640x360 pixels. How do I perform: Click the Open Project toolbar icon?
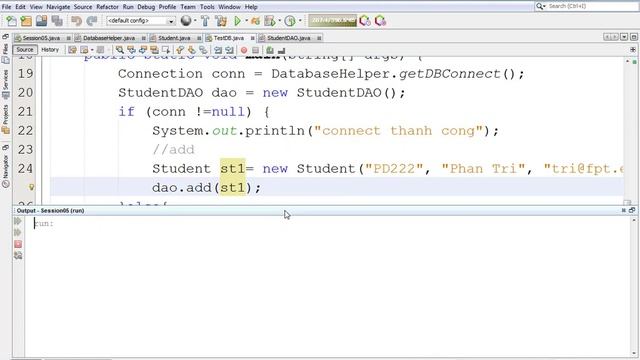tap(41, 21)
